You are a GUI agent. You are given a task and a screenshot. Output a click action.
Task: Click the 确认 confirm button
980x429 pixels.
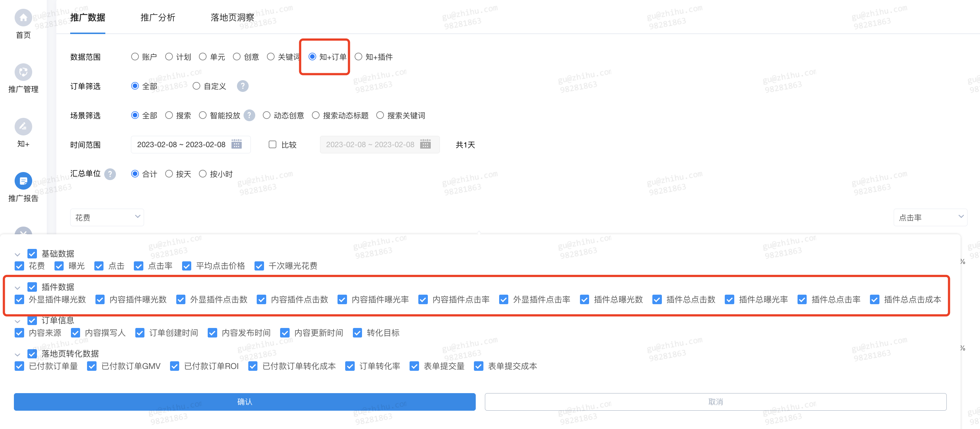[245, 402]
